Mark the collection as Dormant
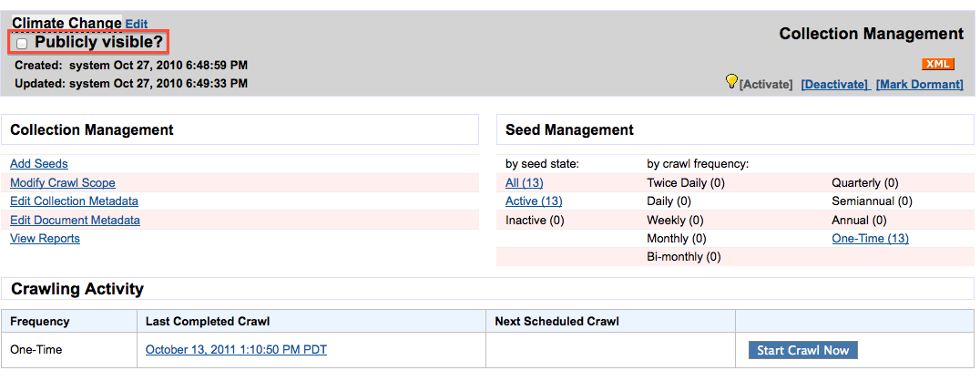The height and width of the screenshot is (381, 980). click(919, 84)
